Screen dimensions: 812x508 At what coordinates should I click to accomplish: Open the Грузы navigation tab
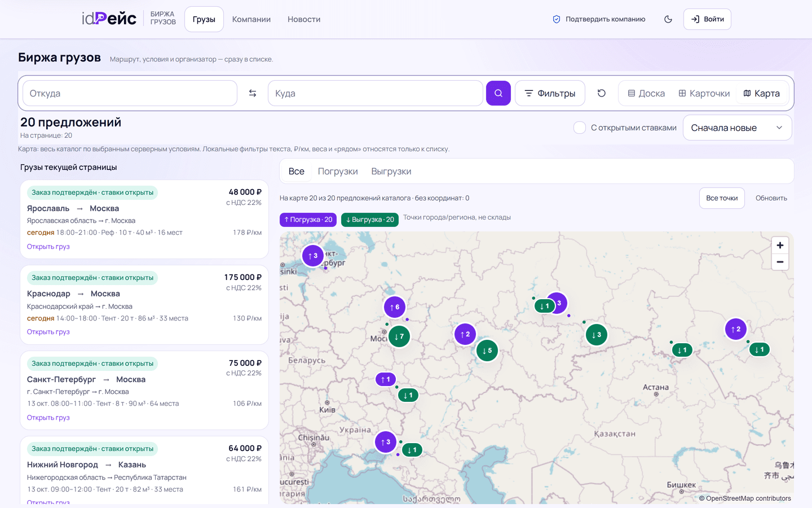[x=204, y=19]
